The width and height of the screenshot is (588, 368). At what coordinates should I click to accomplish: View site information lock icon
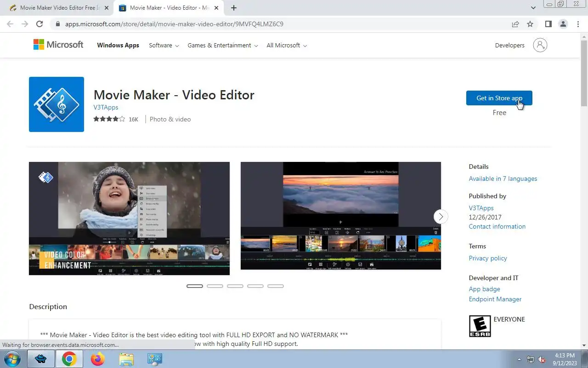tap(57, 24)
